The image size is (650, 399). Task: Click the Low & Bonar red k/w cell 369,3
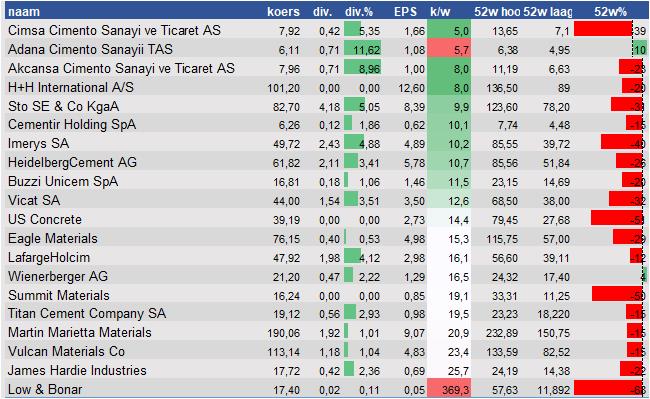tap(449, 389)
